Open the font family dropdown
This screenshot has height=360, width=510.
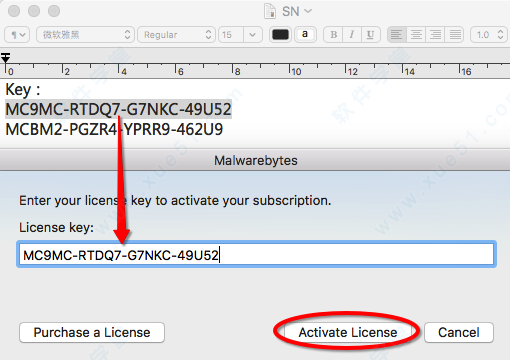pos(85,35)
